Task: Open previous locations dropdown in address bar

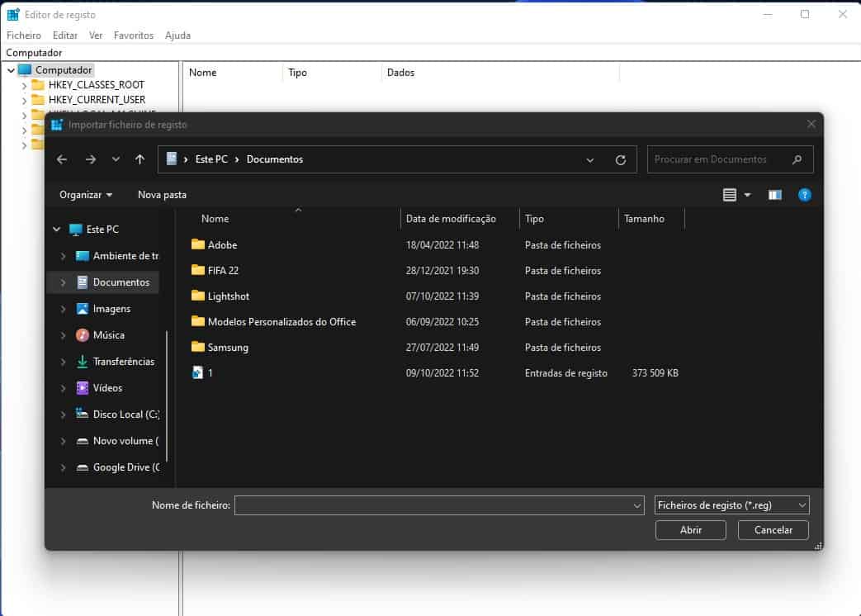Action: (589, 160)
